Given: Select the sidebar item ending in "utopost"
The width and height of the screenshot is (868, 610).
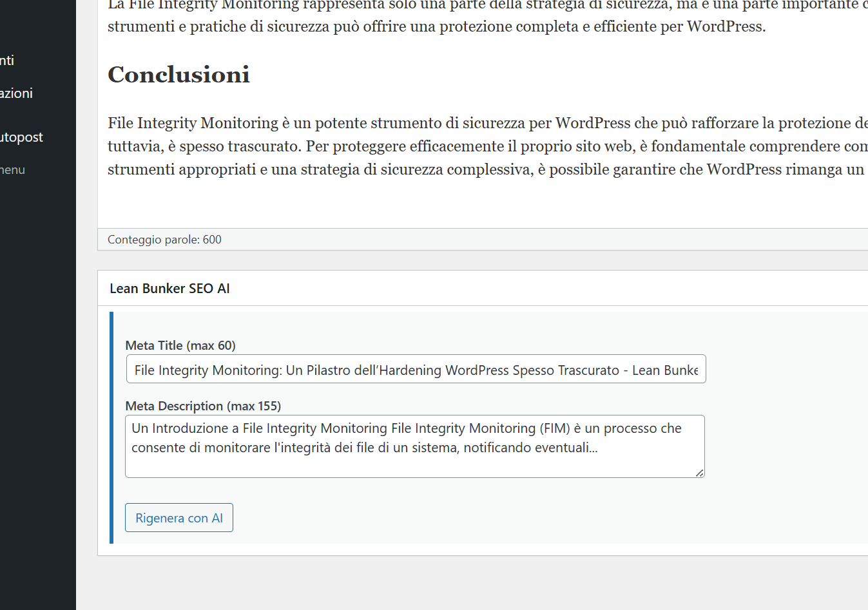Looking at the screenshot, I should 21,137.
